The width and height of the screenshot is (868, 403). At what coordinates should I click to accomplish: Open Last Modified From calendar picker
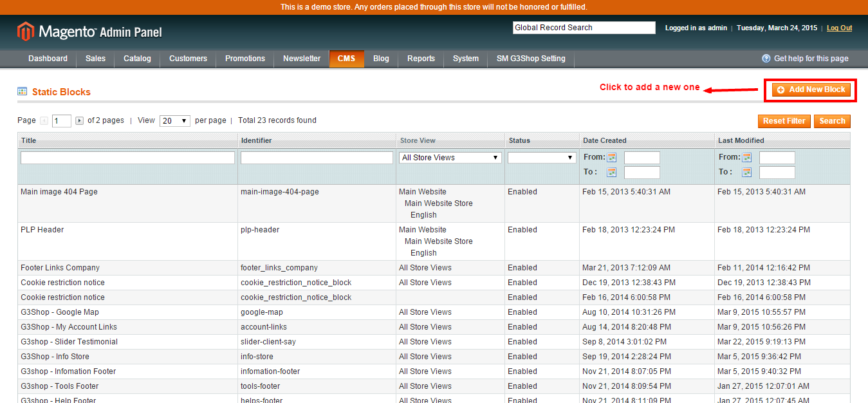point(747,158)
